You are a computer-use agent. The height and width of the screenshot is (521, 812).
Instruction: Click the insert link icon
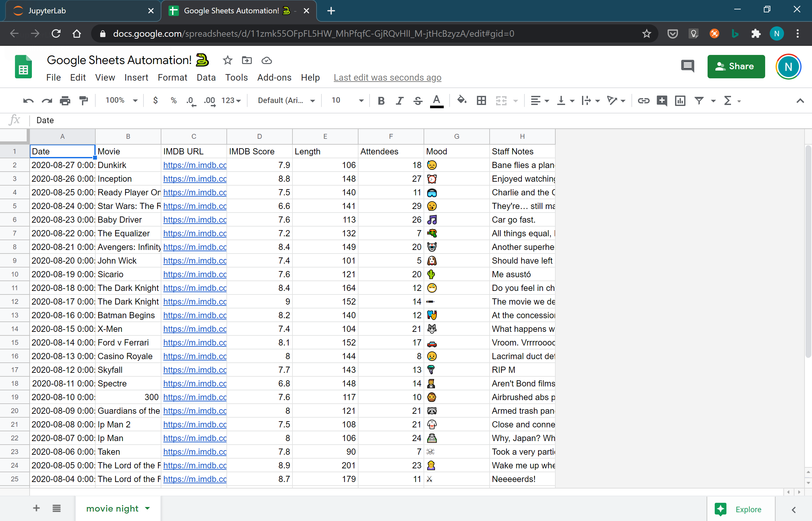click(x=643, y=100)
